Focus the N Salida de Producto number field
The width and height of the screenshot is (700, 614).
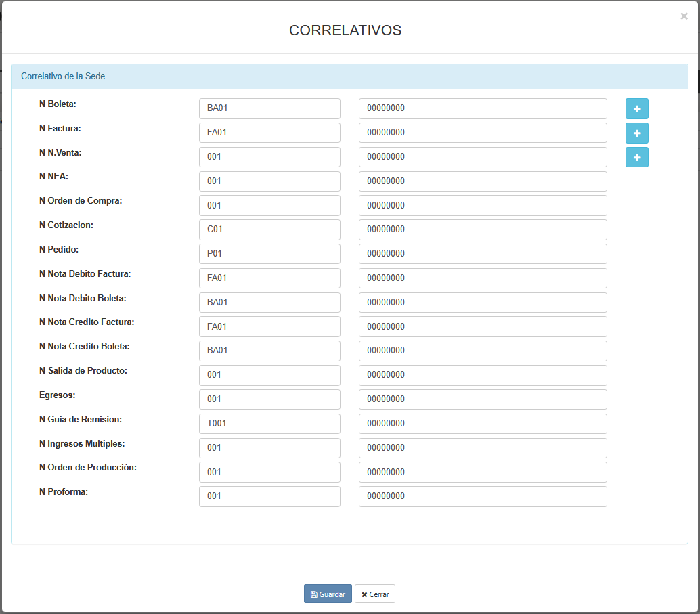[x=483, y=375]
